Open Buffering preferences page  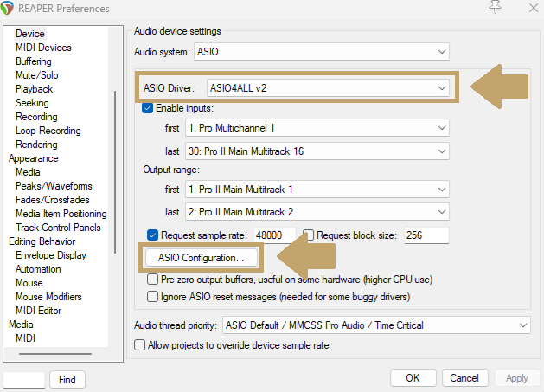(x=34, y=61)
